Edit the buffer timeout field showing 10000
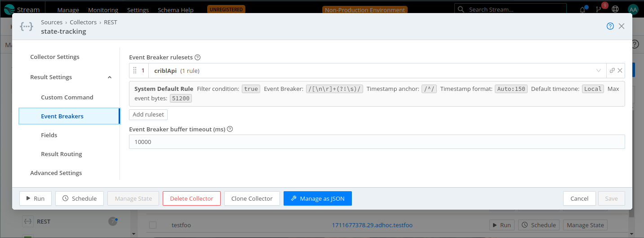The width and height of the screenshot is (644, 238). click(377, 142)
